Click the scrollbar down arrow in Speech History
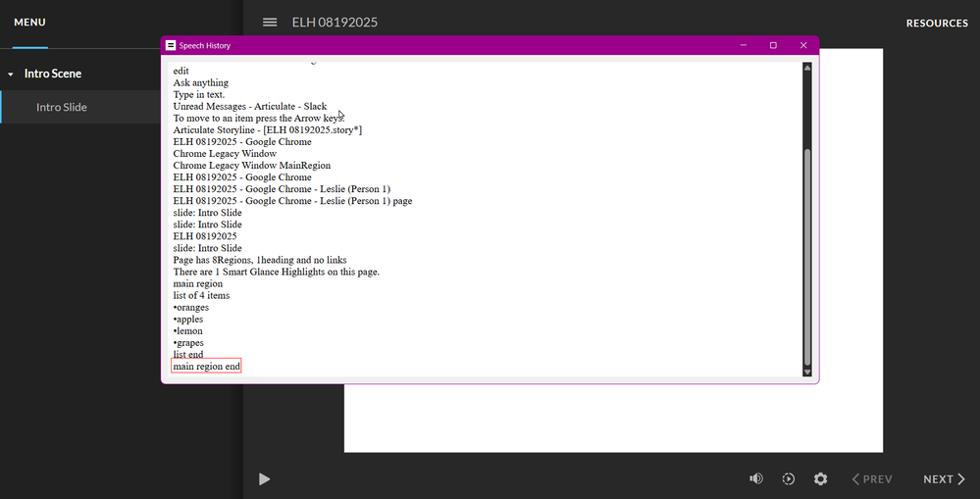Image resolution: width=980 pixels, height=499 pixels. pos(807,373)
